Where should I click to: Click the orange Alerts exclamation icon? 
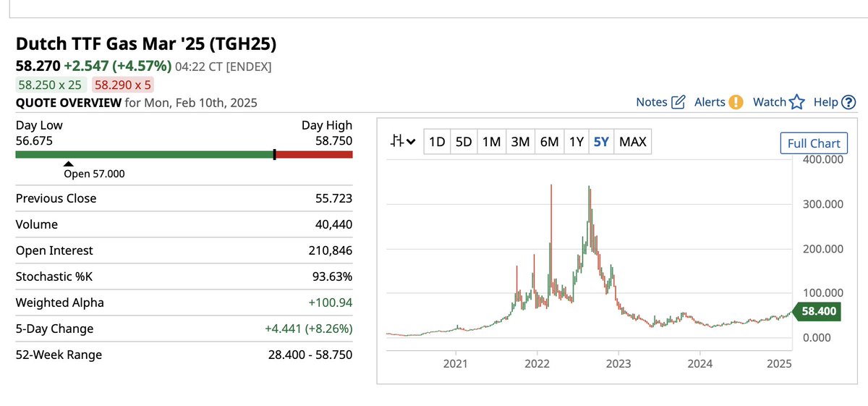point(736,102)
